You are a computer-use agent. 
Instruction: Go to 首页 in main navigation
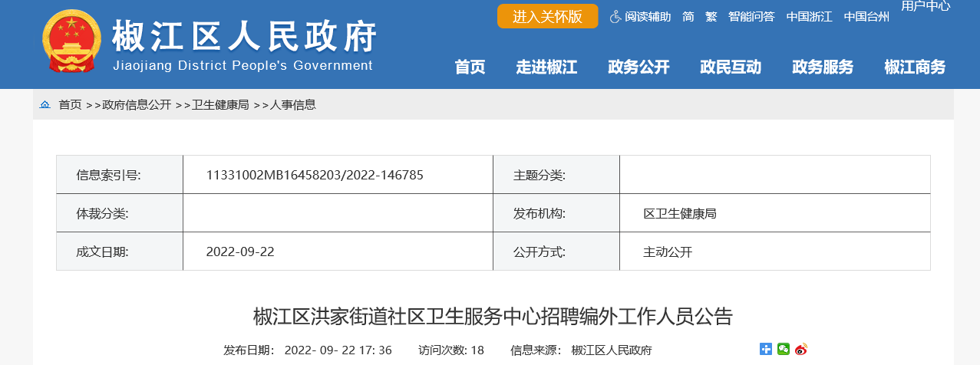pyautogui.click(x=470, y=67)
